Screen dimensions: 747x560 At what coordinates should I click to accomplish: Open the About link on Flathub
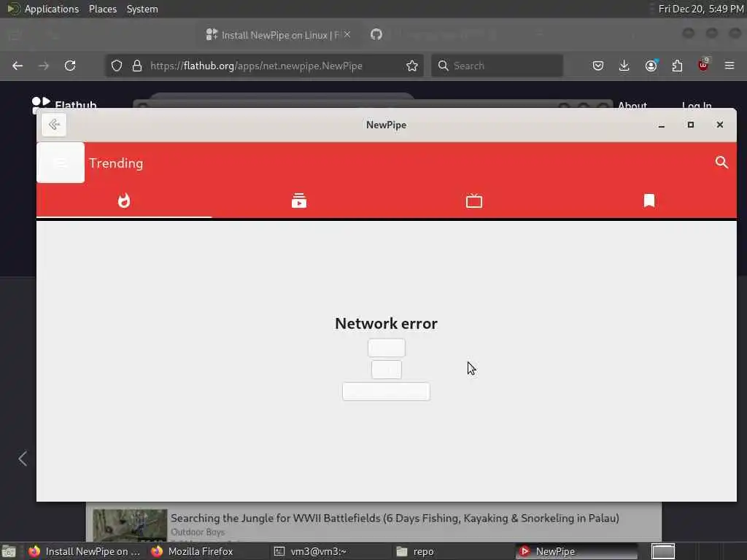pos(632,105)
